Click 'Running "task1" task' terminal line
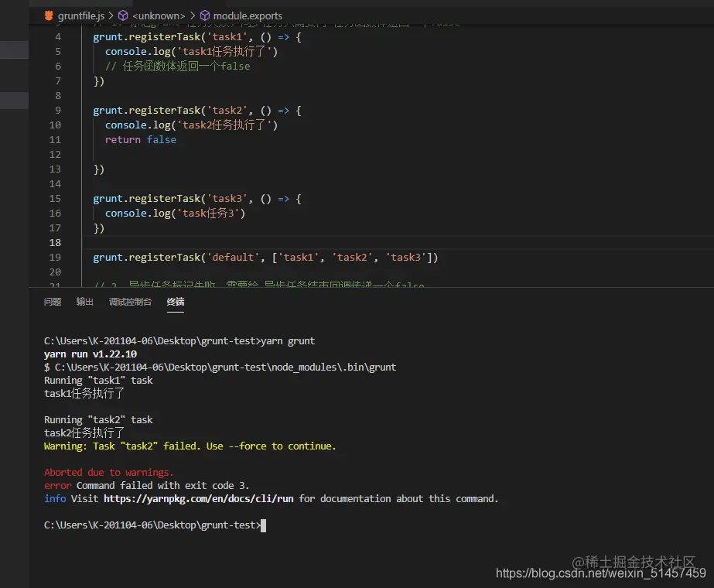The height and width of the screenshot is (588, 714). pyautogui.click(x=98, y=381)
